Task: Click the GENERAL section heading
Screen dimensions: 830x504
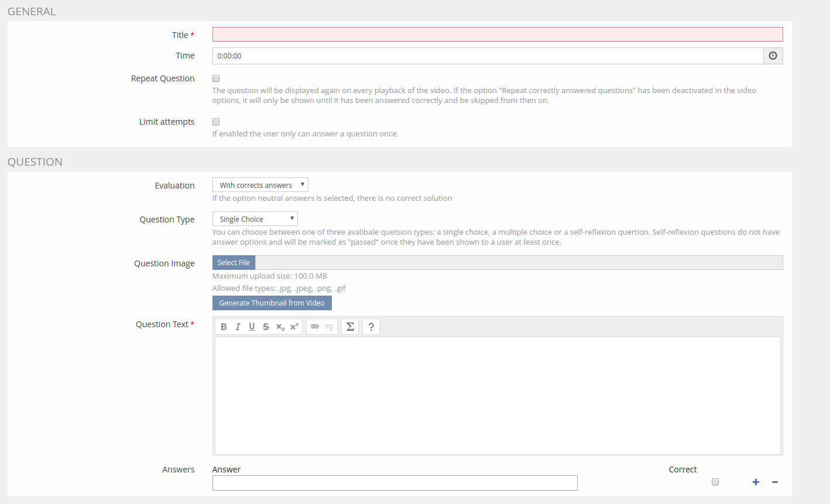Action: coord(32,12)
